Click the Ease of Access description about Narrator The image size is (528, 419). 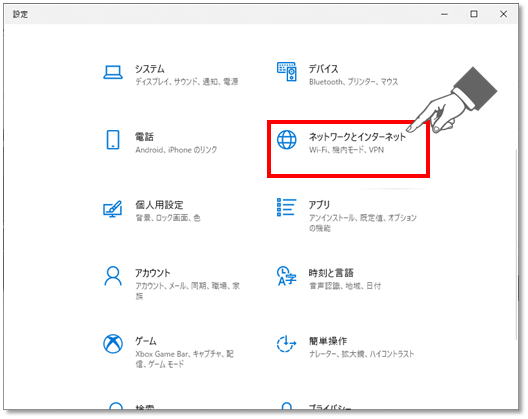click(361, 354)
